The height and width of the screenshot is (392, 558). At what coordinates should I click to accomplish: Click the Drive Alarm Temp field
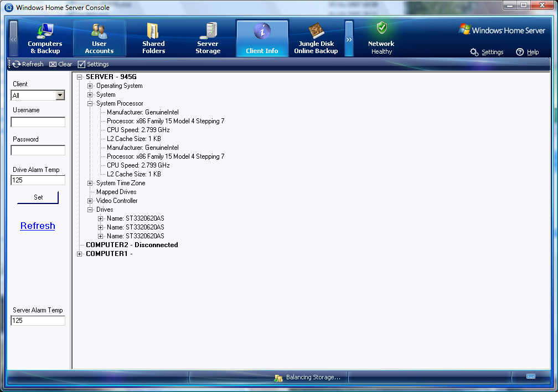click(38, 180)
